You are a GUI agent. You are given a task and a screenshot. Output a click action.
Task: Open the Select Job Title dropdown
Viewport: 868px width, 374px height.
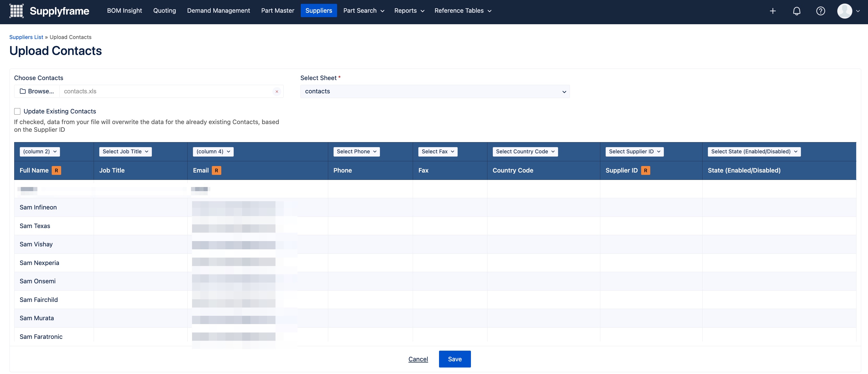(125, 152)
